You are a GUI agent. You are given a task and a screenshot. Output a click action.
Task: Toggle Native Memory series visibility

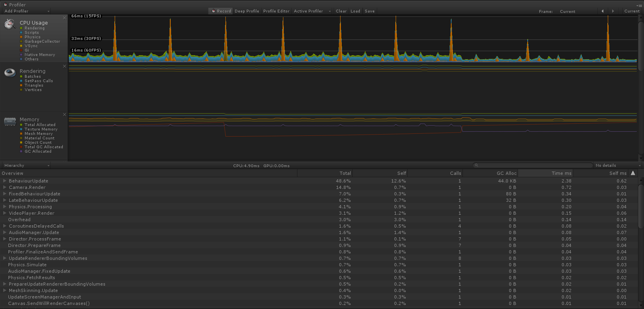[x=21, y=55]
